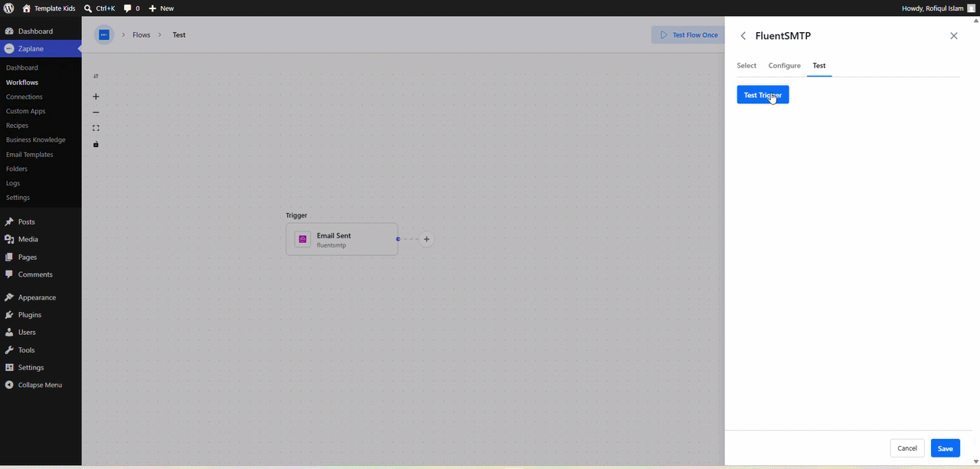Toggle the canvas lock icon
Image resolution: width=980 pixels, height=469 pixels.
tap(96, 144)
